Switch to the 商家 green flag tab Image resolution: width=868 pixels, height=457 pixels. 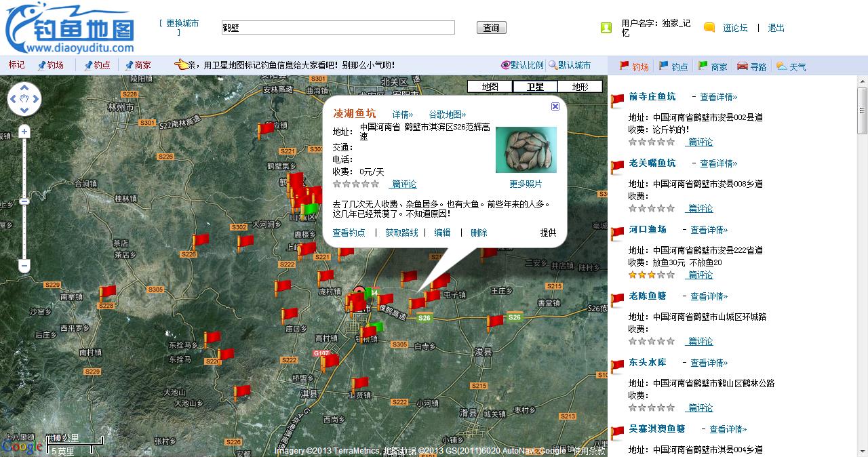click(713, 66)
